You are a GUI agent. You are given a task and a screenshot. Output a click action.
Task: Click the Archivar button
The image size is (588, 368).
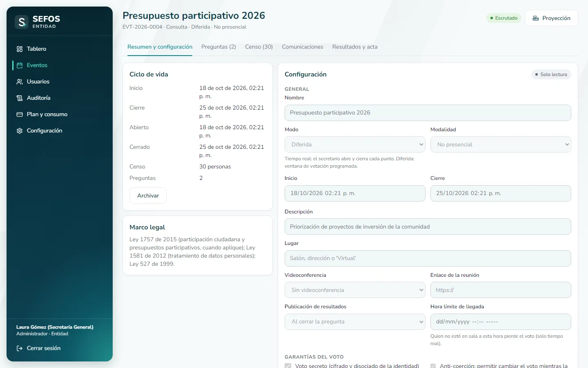pyautogui.click(x=148, y=195)
